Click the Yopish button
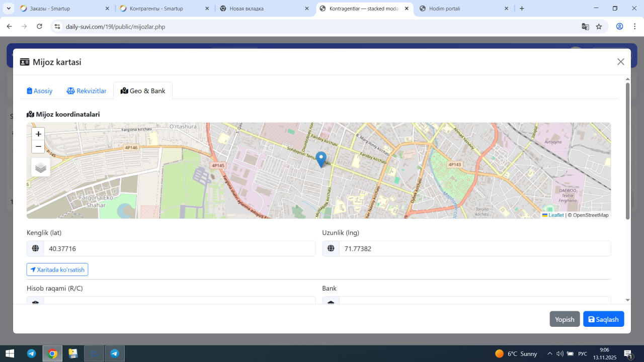The image size is (644, 362). tap(565, 319)
